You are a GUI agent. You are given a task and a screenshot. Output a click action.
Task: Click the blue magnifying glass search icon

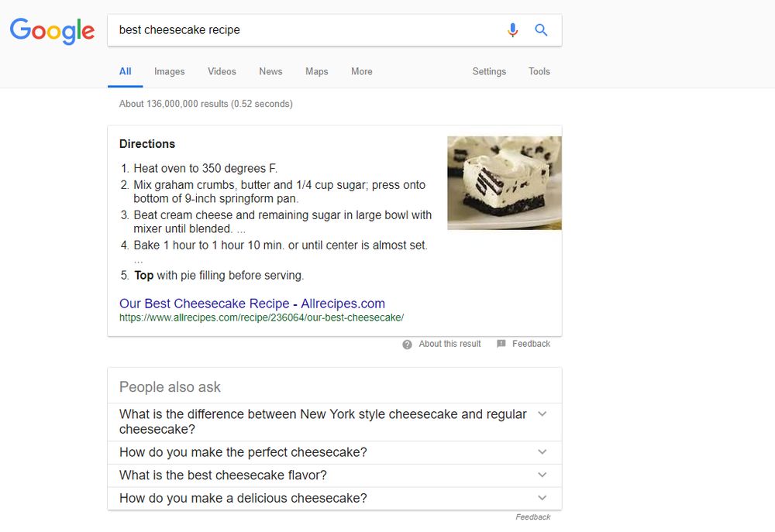pos(542,30)
